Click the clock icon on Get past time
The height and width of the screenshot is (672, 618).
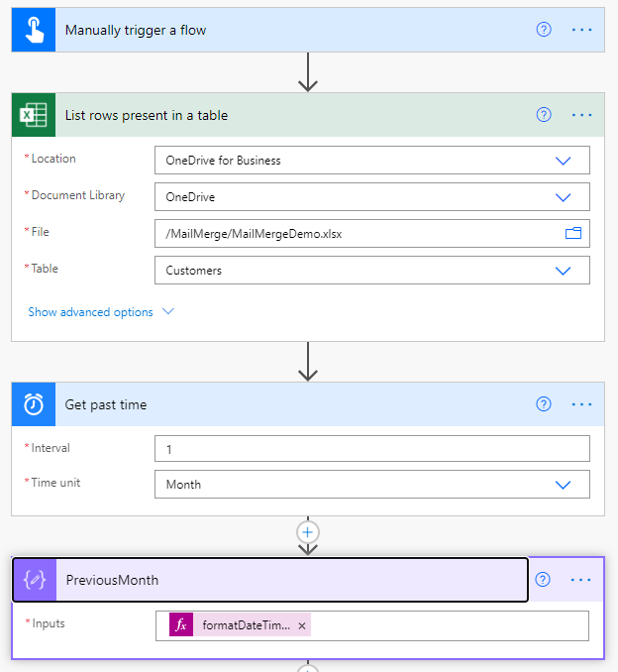tap(34, 404)
